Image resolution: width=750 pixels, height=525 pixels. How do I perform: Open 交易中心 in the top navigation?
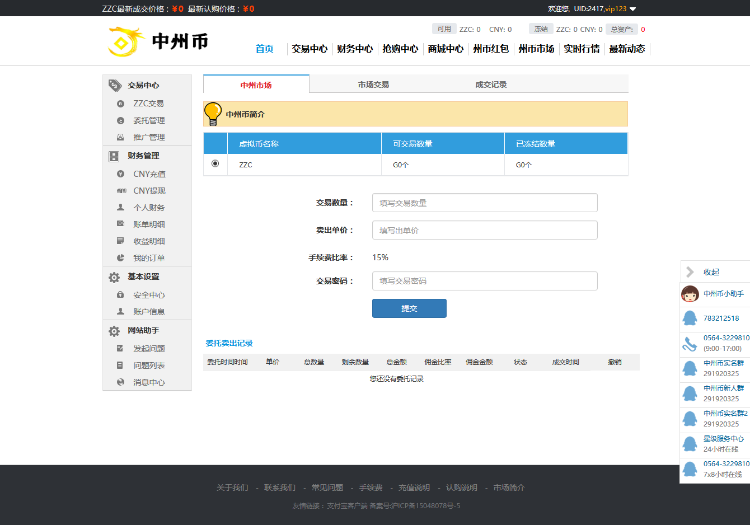pos(309,49)
